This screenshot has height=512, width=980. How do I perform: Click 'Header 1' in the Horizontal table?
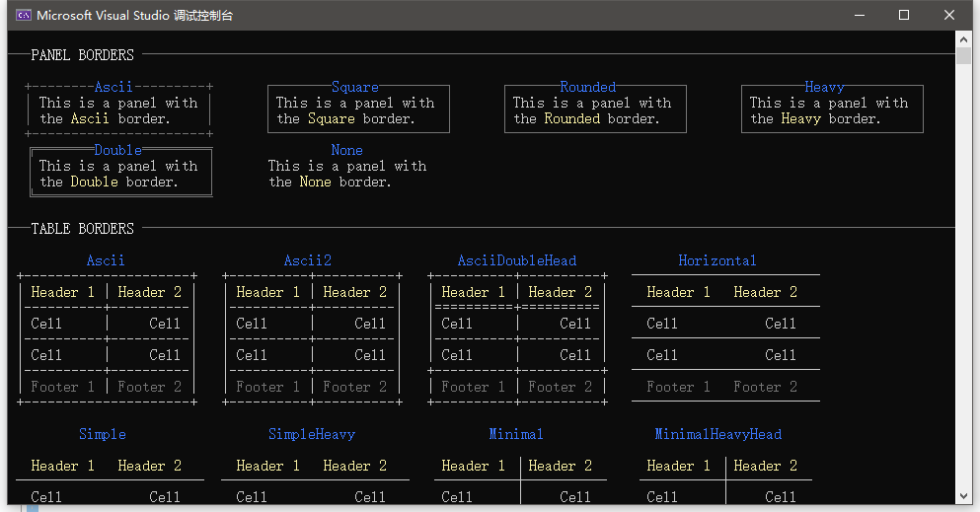679,292
